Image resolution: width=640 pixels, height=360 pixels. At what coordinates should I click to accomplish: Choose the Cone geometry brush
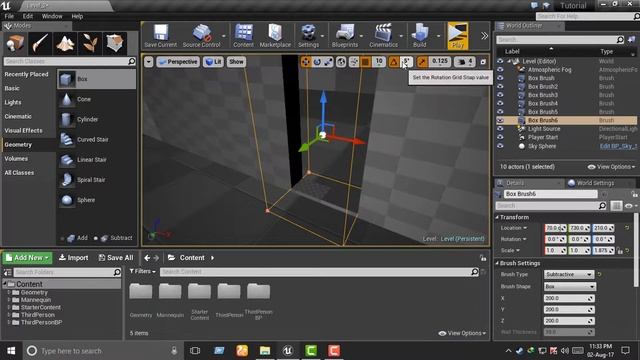click(96, 99)
